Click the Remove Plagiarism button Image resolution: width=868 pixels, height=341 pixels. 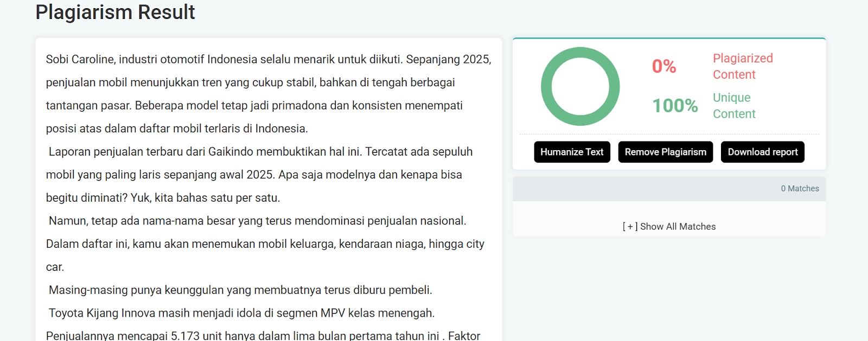(665, 152)
